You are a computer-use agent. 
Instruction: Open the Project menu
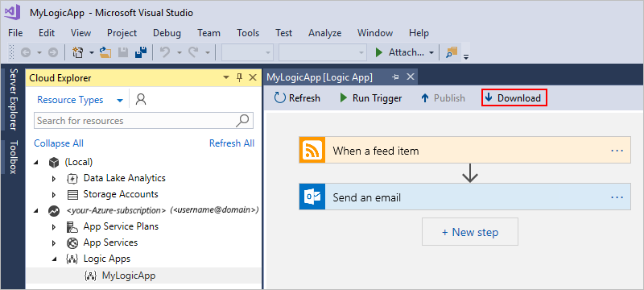122,33
